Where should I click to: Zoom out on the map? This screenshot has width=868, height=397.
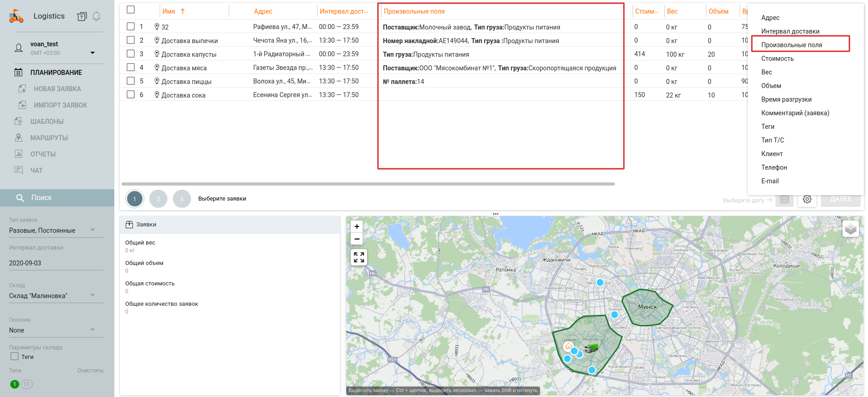(x=357, y=239)
